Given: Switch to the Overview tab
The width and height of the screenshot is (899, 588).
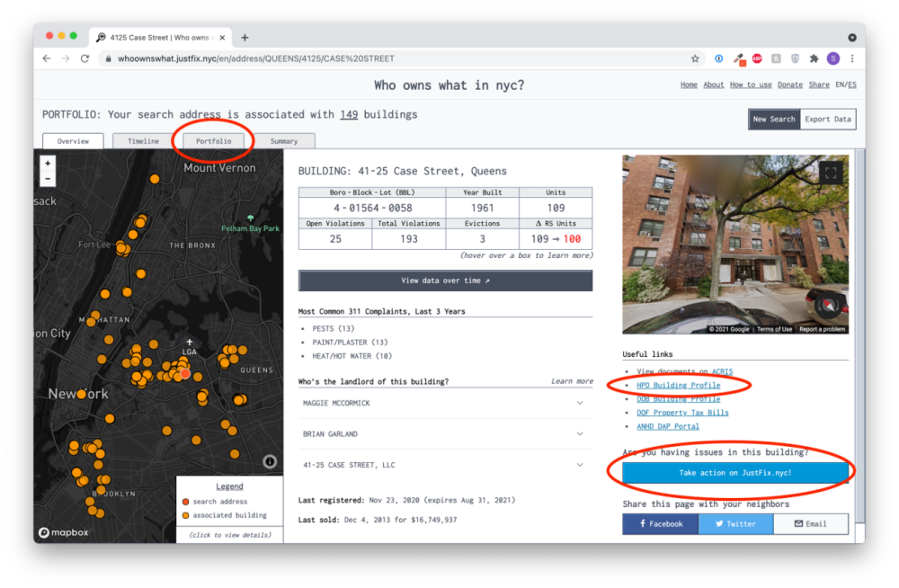Looking at the screenshot, I should click(x=73, y=141).
